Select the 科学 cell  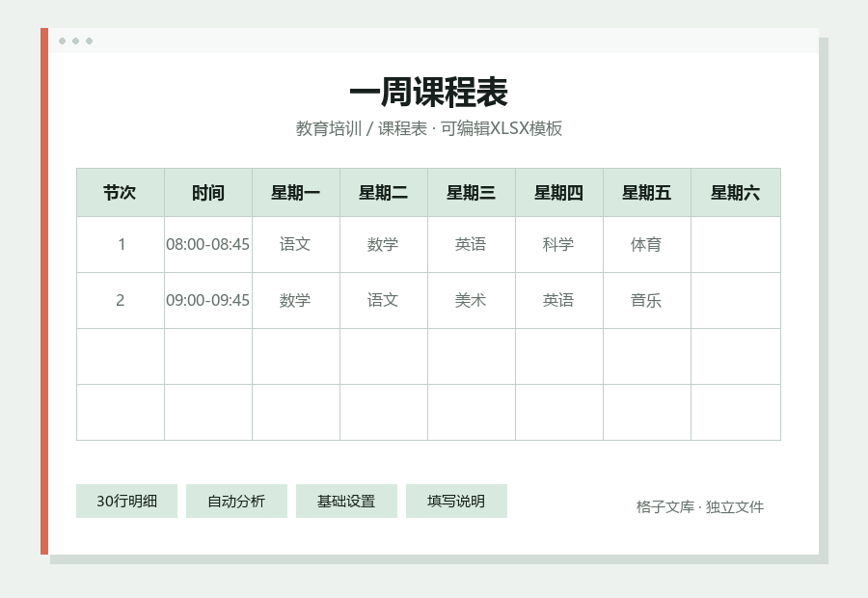tap(559, 244)
